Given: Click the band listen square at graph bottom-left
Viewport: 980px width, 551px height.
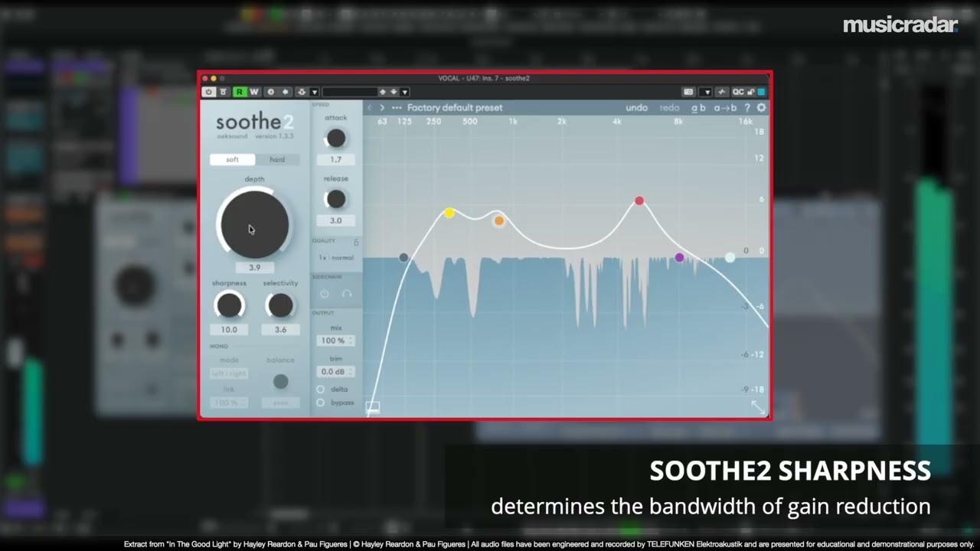Looking at the screenshot, I should (373, 408).
